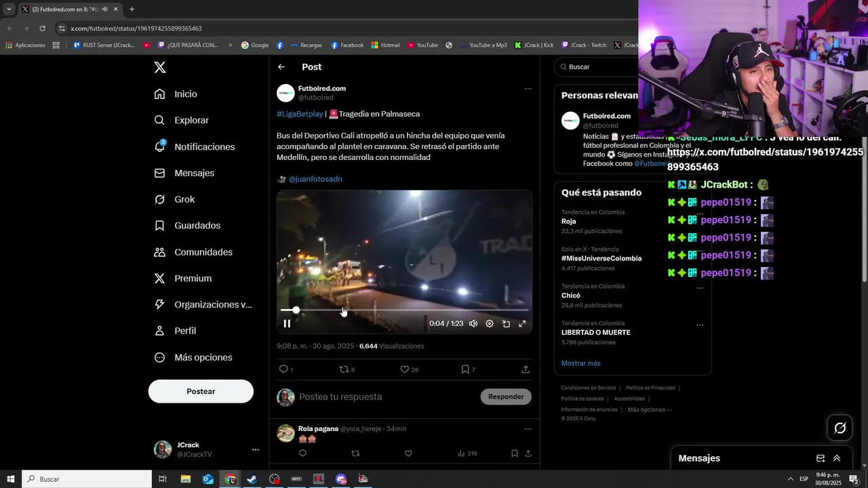The width and height of the screenshot is (868, 488).
Task: Open Explorar in sidebar
Action: point(182,120)
